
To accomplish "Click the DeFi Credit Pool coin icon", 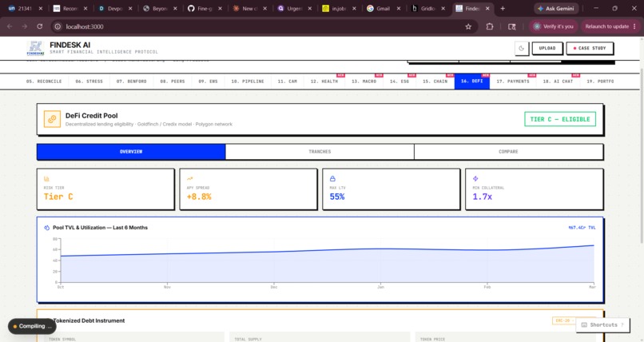I will (x=52, y=119).
